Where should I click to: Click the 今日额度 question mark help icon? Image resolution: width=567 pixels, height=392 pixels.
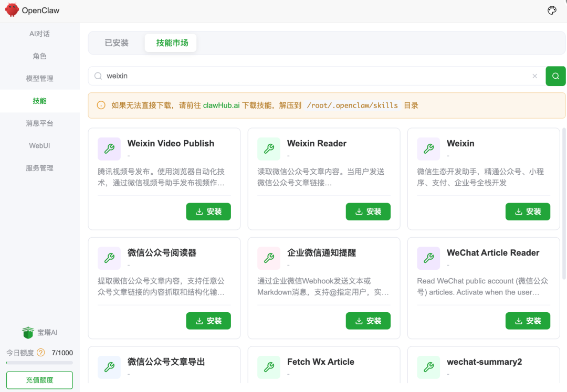pos(41,353)
